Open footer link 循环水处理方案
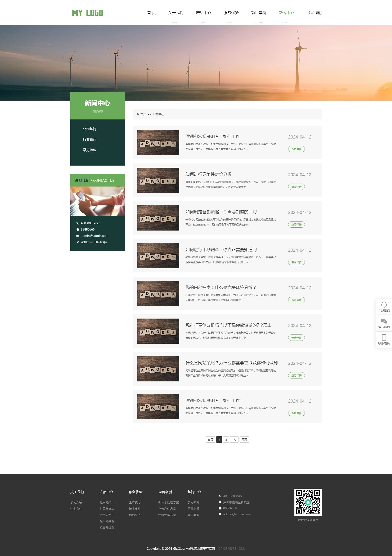 (168, 502)
